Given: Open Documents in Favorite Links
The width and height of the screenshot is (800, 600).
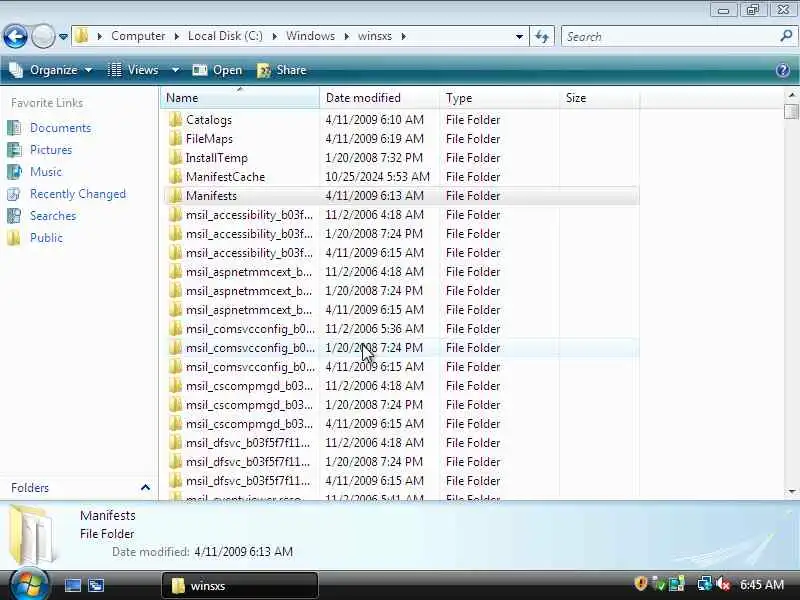Looking at the screenshot, I should [61, 128].
